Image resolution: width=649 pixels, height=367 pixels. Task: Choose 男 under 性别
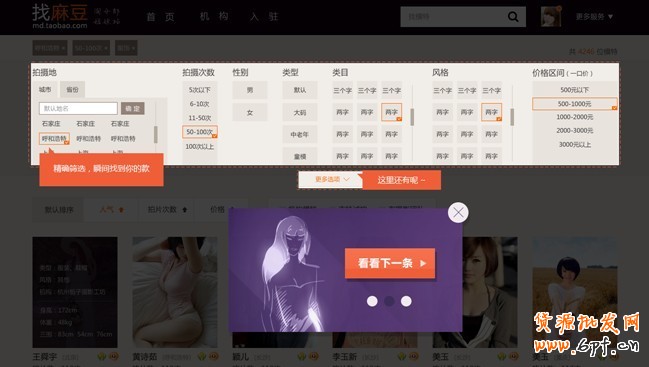pos(250,90)
